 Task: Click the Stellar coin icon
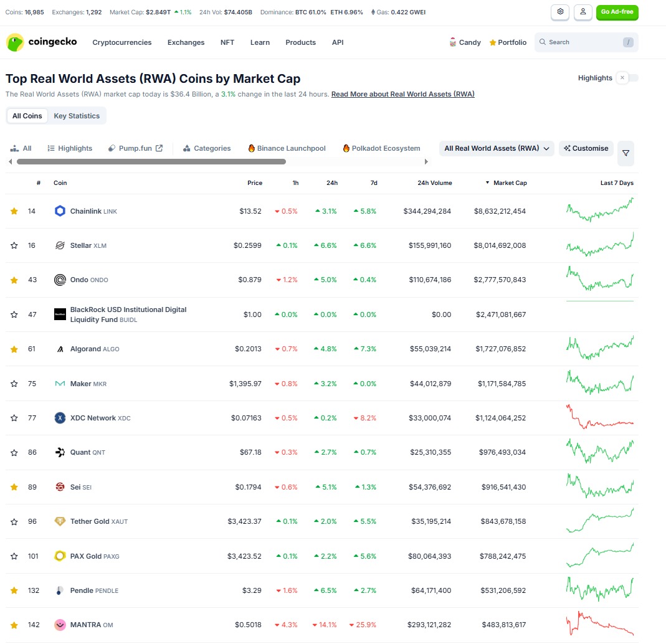pos(60,245)
